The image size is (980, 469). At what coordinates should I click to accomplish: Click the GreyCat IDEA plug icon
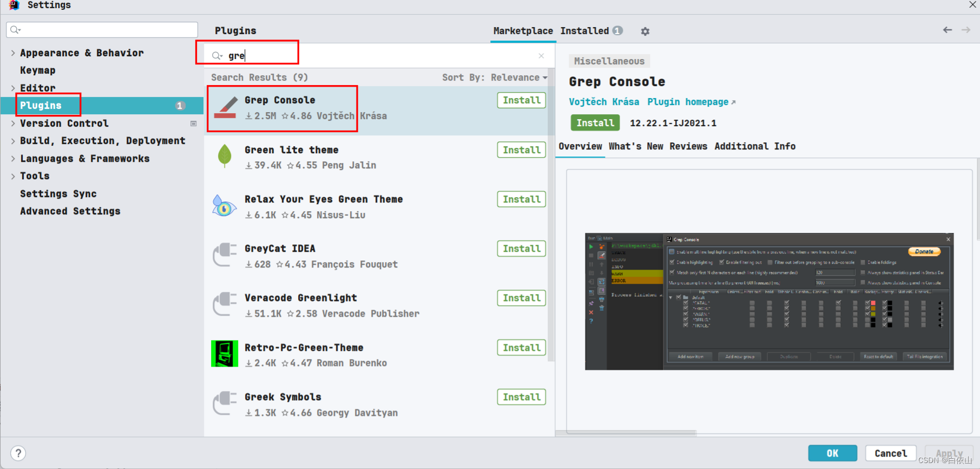(x=225, y=255)
